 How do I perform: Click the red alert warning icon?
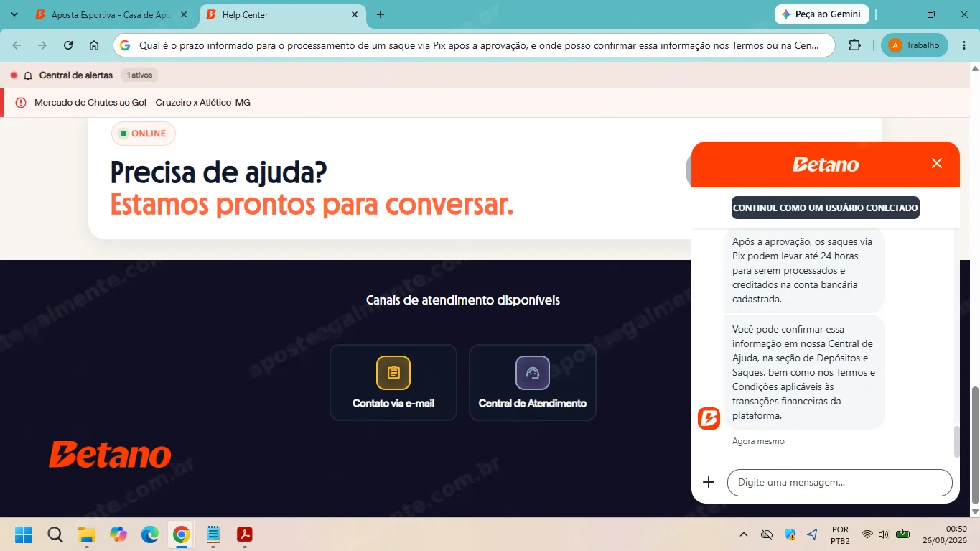click(x=20, y=103)
